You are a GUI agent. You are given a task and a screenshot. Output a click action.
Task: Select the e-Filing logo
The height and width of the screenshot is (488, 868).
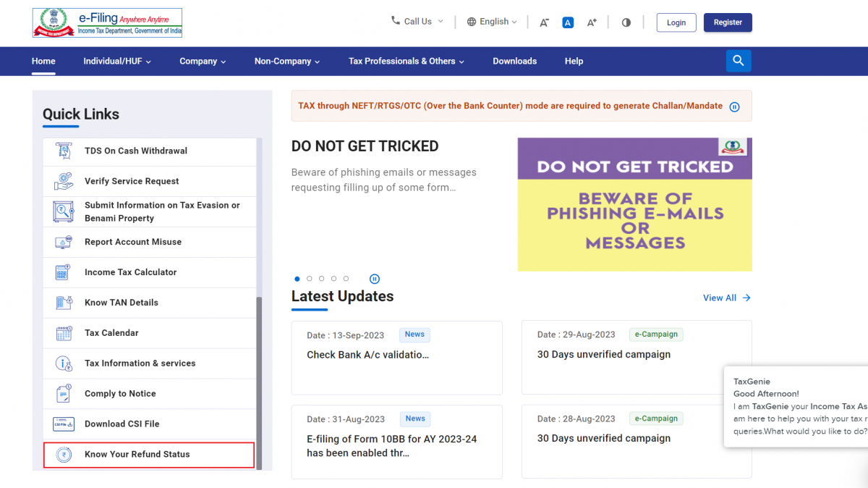pyautogui.click(x=107, y=22)
